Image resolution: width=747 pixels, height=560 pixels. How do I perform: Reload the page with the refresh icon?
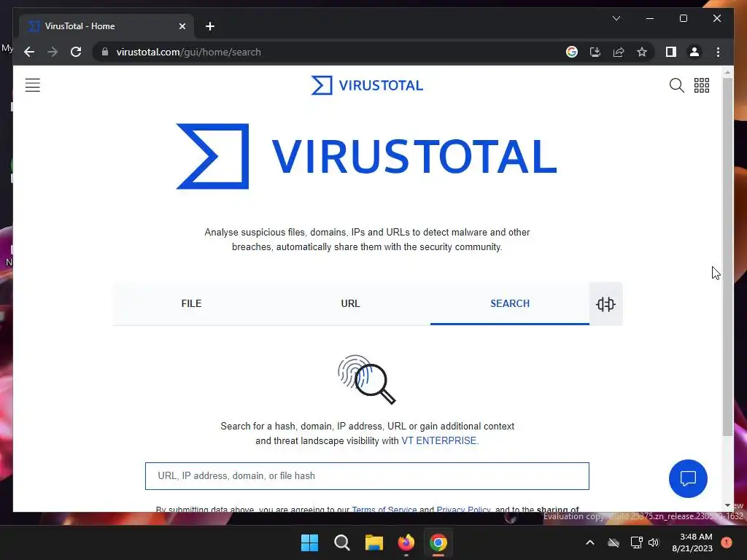(x=76, y=52)
